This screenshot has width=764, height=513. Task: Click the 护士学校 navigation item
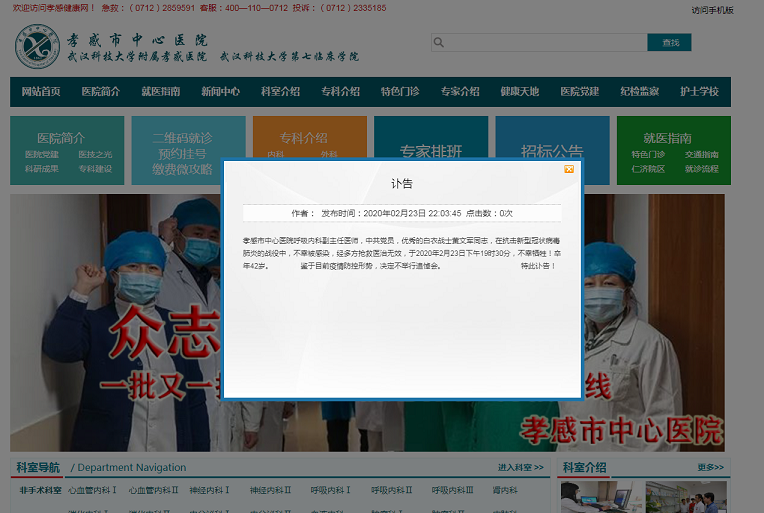coord(699,92)
